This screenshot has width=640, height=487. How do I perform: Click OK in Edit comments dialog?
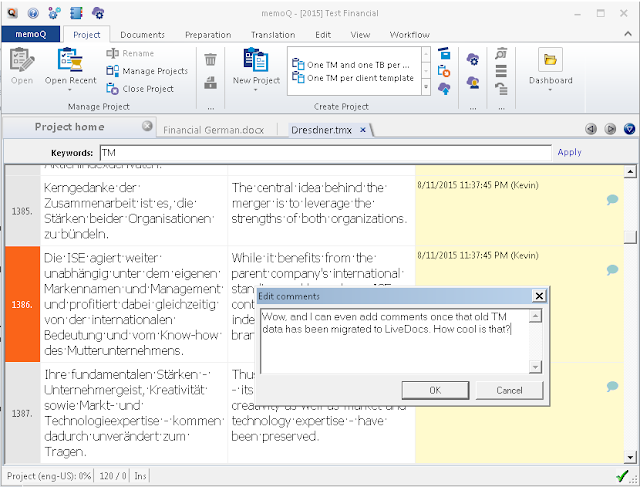tap(435, 390)
